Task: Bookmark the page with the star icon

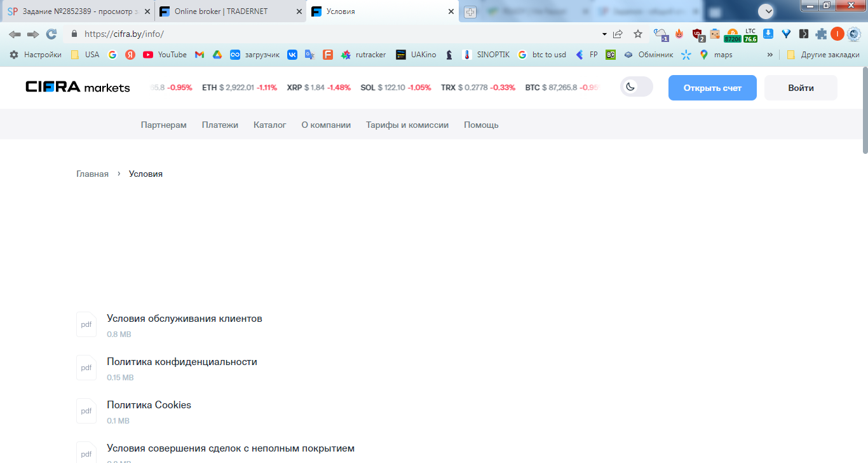Action: 638,34
